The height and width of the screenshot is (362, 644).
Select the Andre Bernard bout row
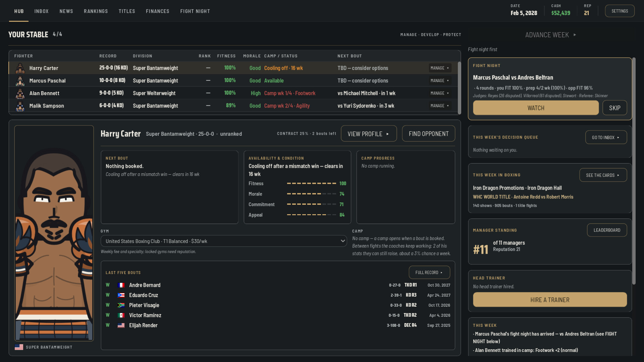[278, 285]
